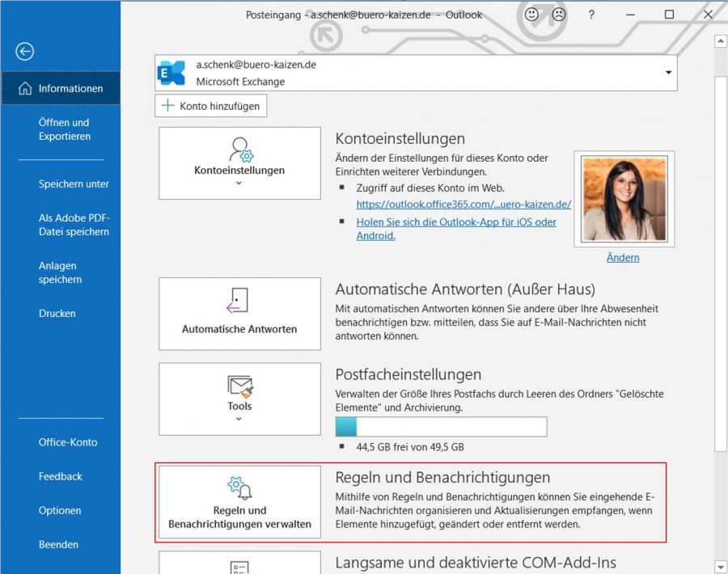Click the Automatische Antworten (Außer Haus) heading

pos(465,289)
